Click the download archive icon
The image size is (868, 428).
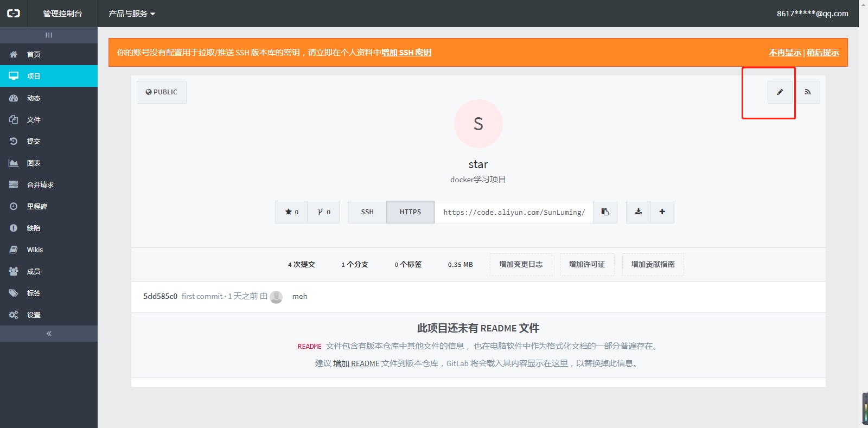pyautogui.click(x=639, y=212)
